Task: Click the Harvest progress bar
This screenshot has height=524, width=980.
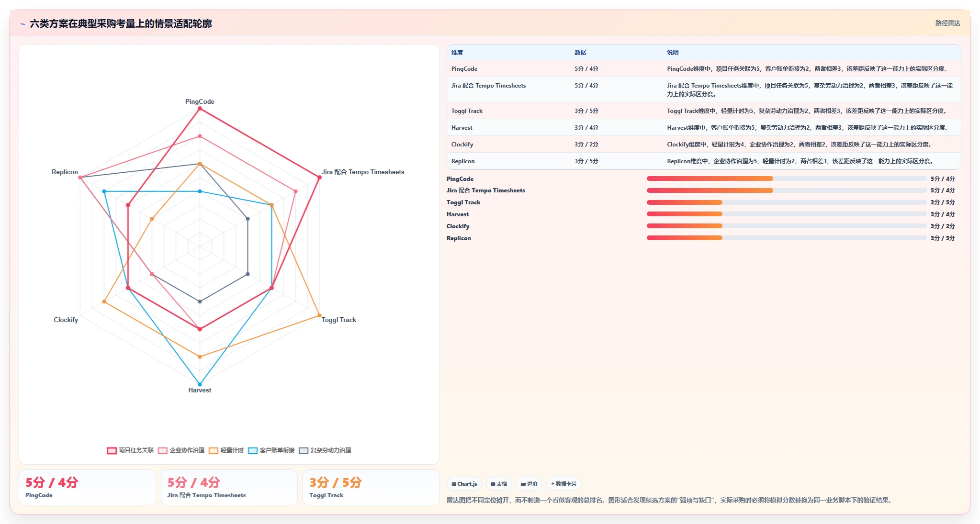Action: (787, 214)
